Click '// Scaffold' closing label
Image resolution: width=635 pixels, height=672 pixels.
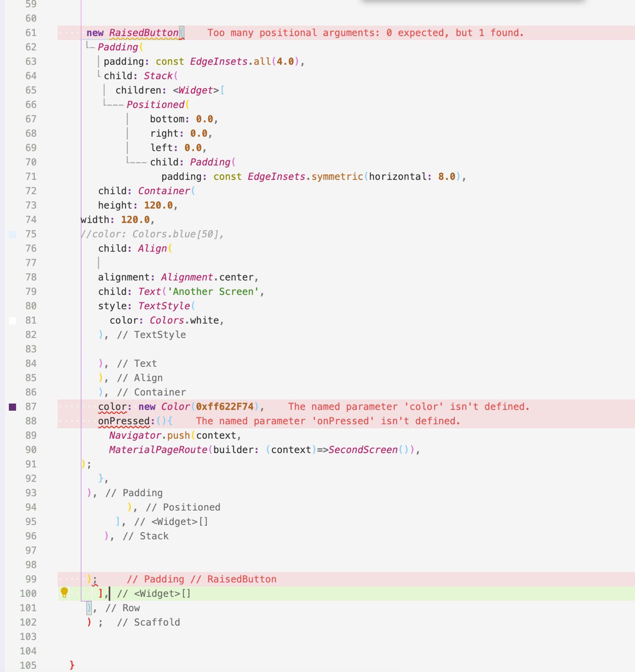149,622
